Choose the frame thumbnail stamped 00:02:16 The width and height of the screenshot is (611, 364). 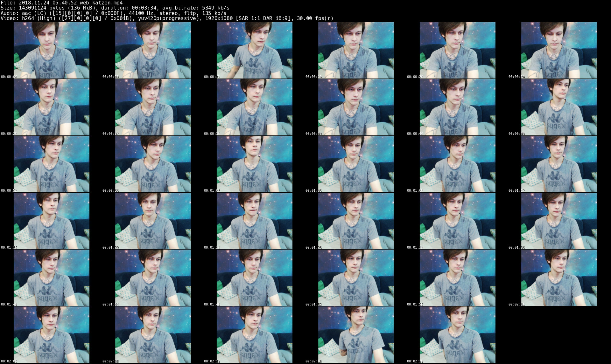coord(356,335)
